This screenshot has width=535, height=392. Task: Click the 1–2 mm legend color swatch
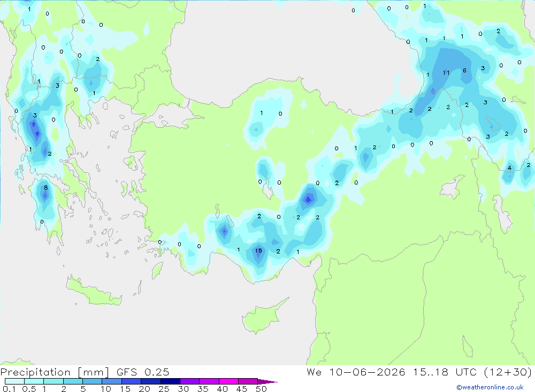click(53, 381)
